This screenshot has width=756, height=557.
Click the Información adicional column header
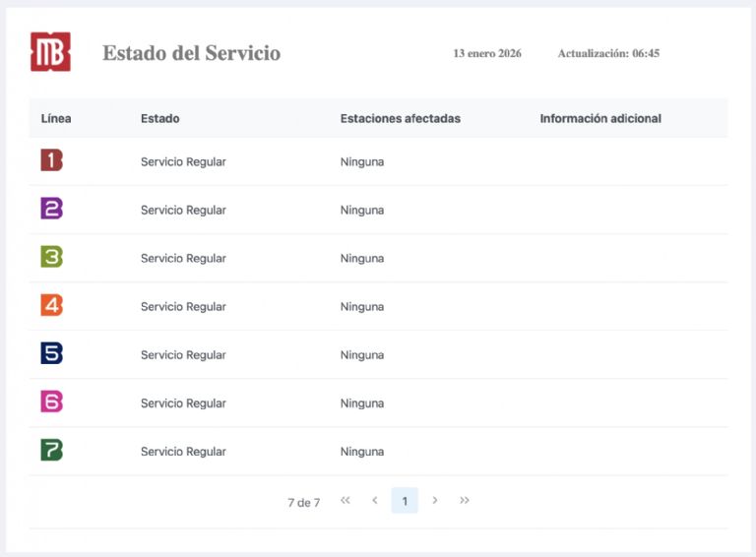click(x=600, y=118)
